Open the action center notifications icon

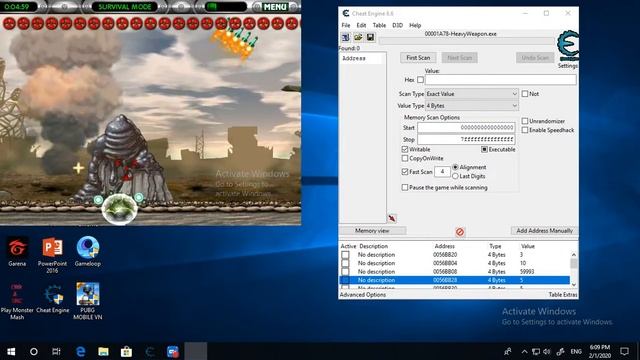pyautogui.click(x=624, y=351)
